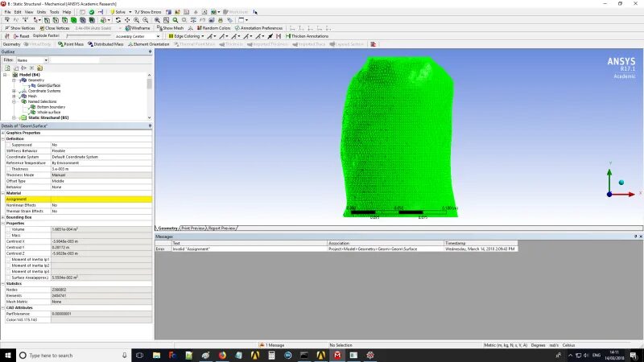Select the Edge selection filter icon

click(56, 19)
